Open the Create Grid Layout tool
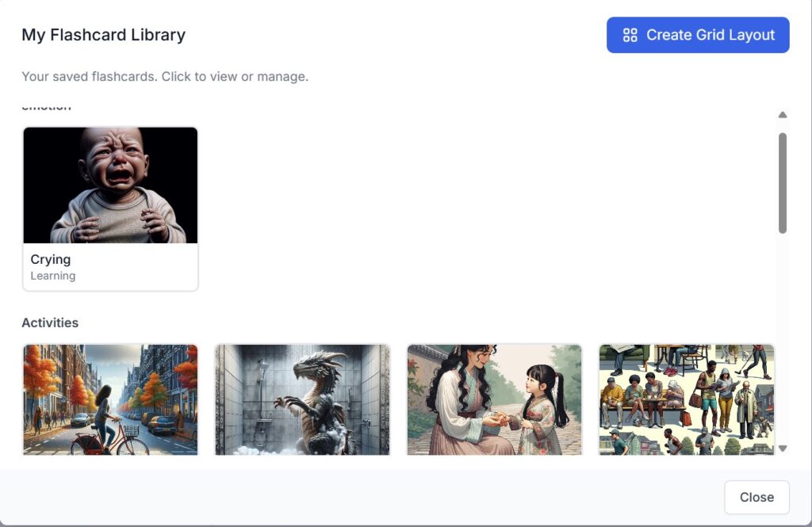The height and width of the screenshot is (527, 812). click(x=698, y=35)
